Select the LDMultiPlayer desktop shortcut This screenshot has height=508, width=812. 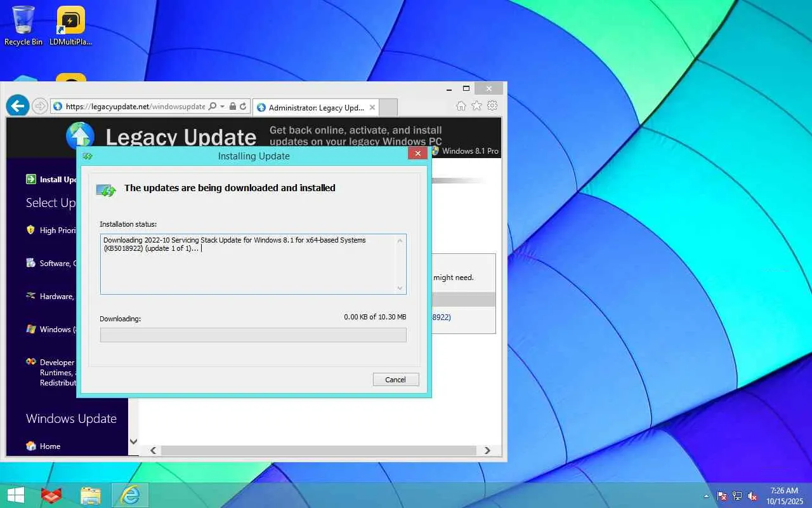pos(70,26)
